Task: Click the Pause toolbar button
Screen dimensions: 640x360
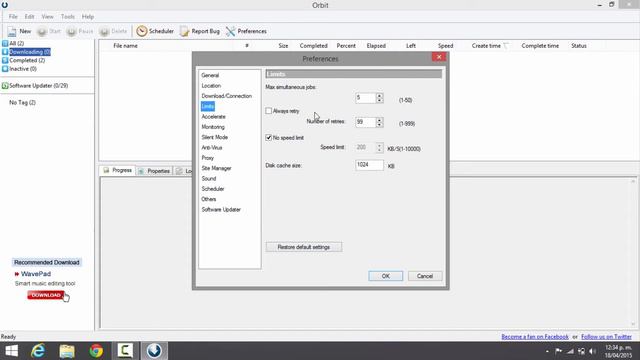Action: point(80,31)
